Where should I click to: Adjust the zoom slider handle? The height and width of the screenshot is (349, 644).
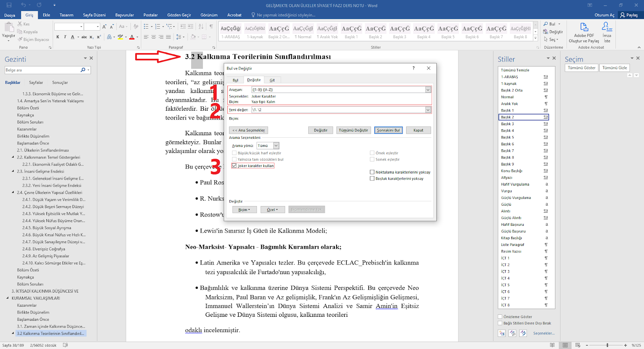tap(607, 345)
